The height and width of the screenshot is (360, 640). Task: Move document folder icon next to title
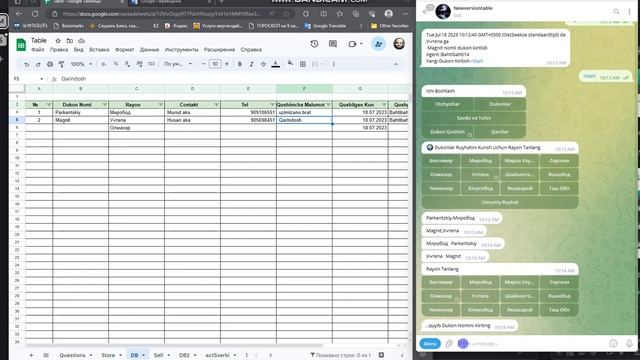click(70, 41)
